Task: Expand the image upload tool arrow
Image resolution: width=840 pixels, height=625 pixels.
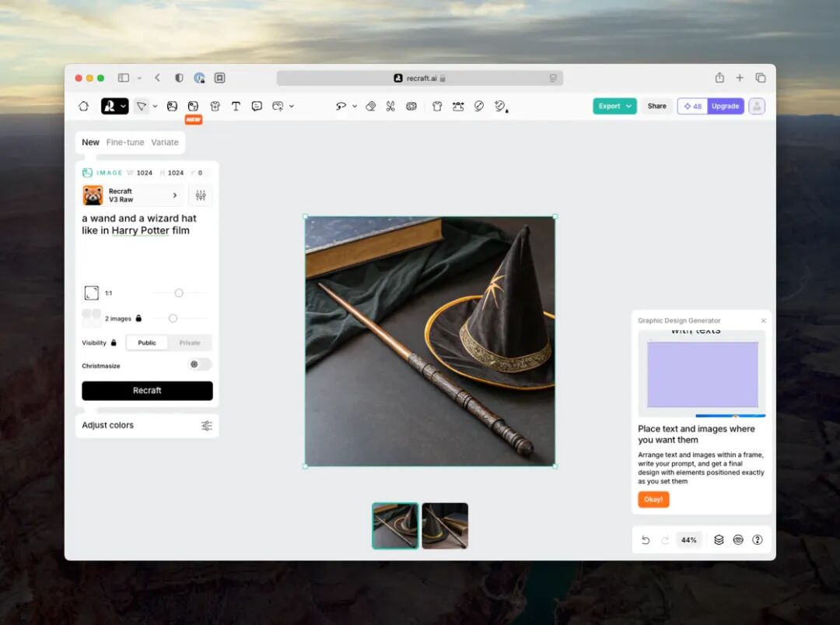Action: 292,106
